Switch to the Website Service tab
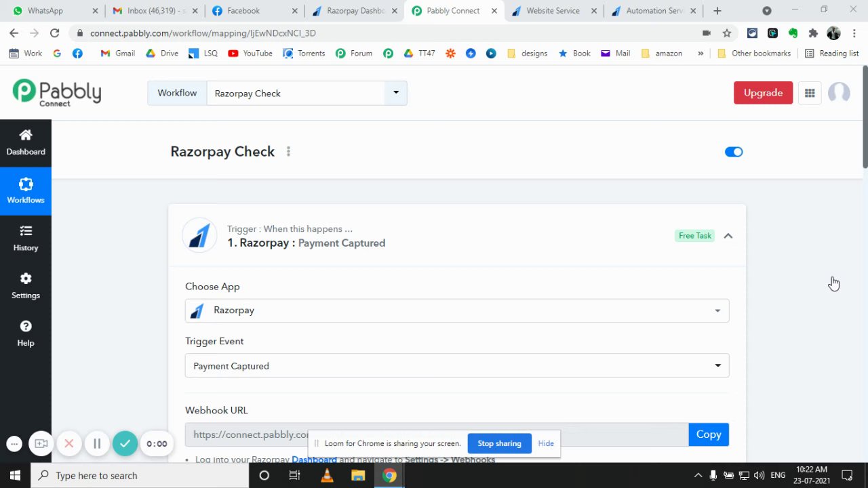Viewport: 868px width, 488px height. (553, 11)
